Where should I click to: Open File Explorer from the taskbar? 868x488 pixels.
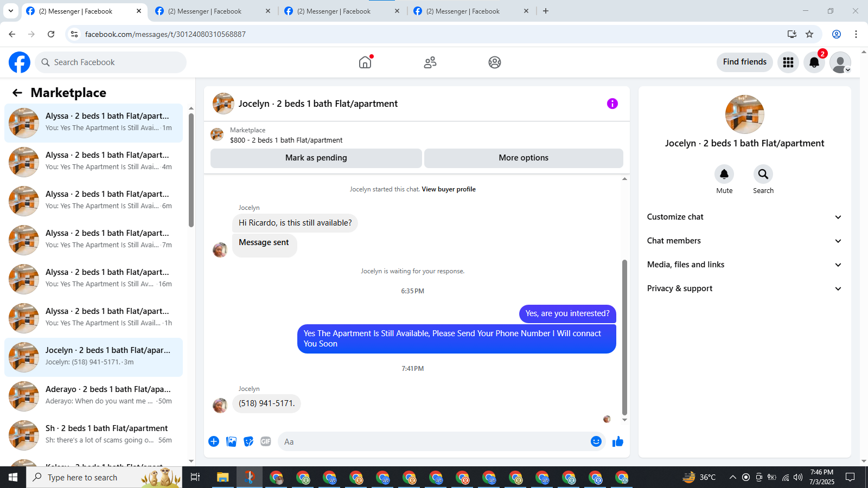(x=223, y=477)
